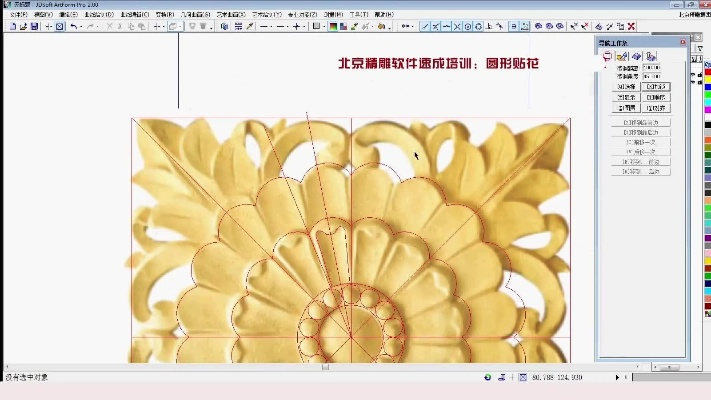Image resolution: width=711 pixels, height=400 pixels.
Task: Click the boxed X status bar icon
Action: 523,377
